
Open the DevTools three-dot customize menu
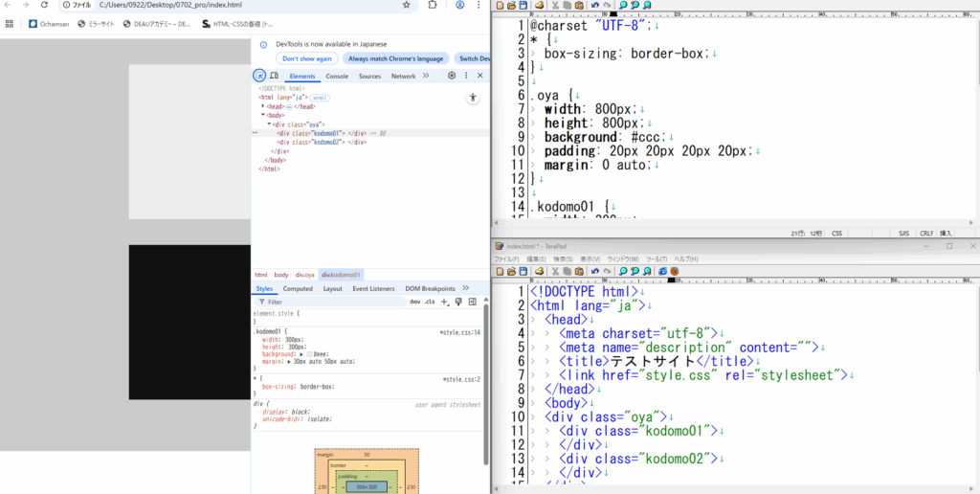[x=466, y=76]
